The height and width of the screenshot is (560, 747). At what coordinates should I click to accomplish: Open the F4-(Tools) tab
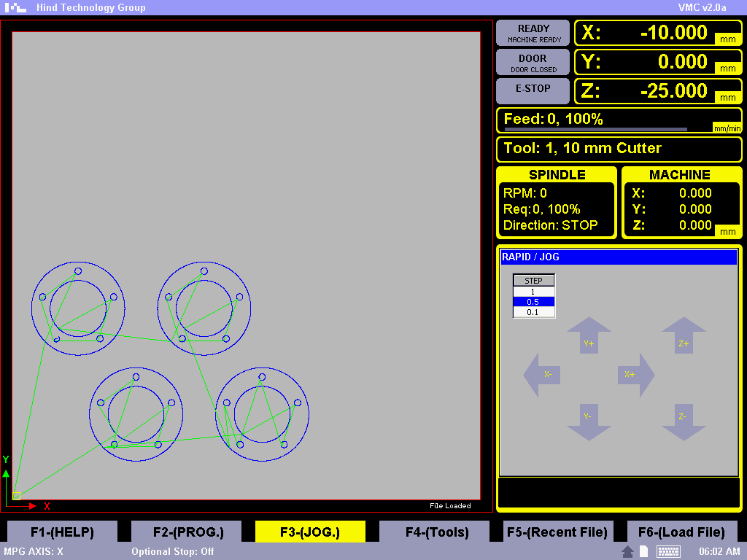click(x=437, y=532)
